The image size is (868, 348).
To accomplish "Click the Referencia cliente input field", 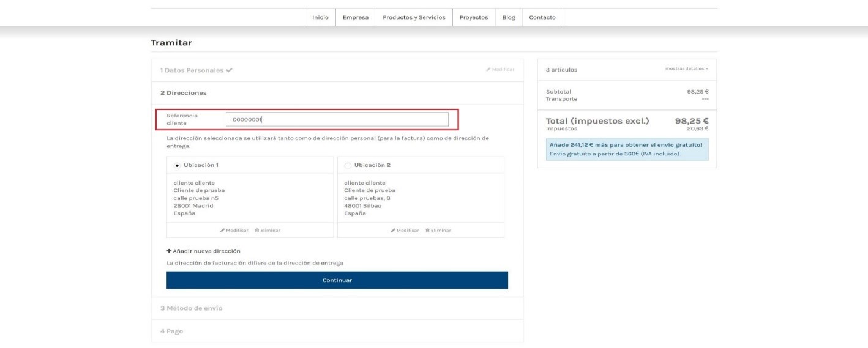I will pyautogui.click(x=337, y=119).
